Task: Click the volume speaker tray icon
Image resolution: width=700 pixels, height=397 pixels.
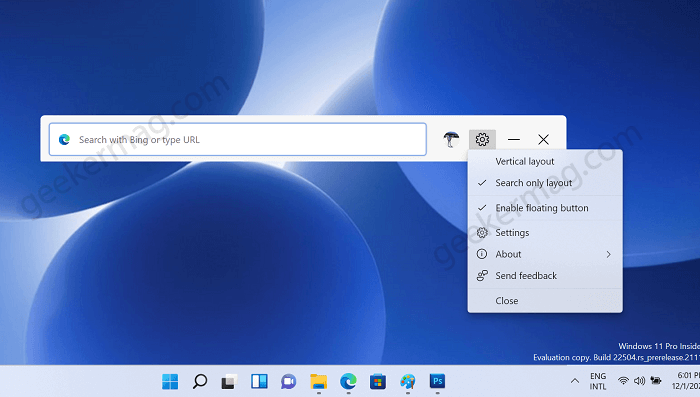Action: click(x=639, y=381)
